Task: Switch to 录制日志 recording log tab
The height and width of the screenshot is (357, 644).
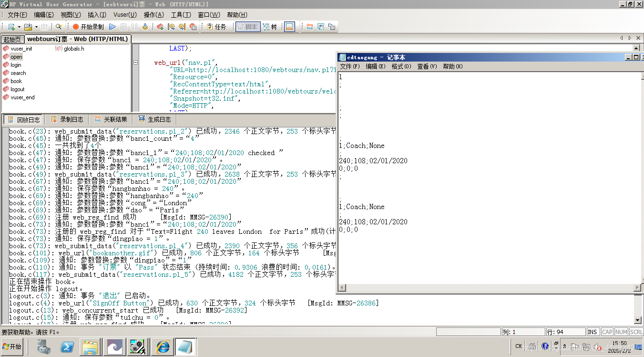Action: (x=67, y=120)
